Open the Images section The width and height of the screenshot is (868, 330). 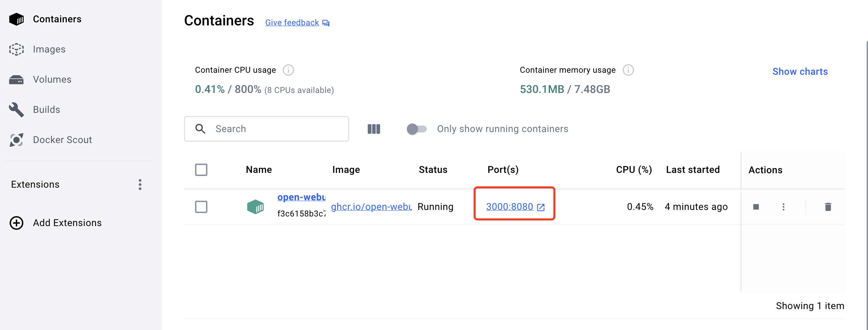(x=49, y=49)
